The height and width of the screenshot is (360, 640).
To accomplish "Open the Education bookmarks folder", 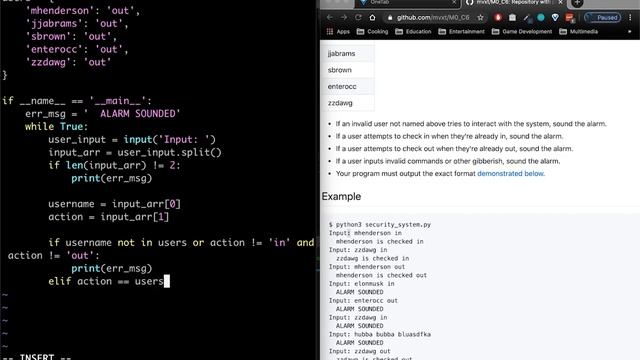I will coord(413,31).
